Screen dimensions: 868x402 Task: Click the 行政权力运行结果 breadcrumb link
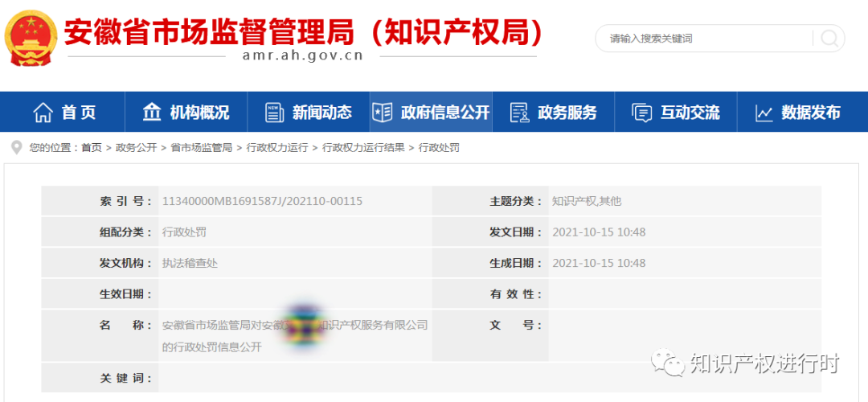click(363, 148)
